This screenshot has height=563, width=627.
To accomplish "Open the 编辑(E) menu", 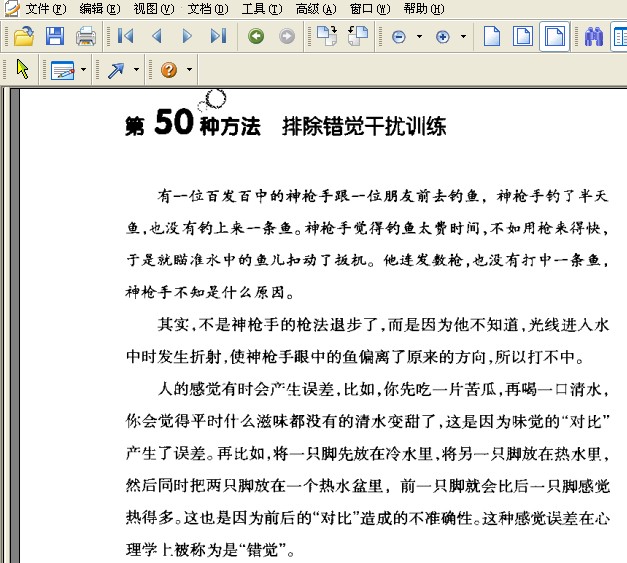I will [x=100, y=9].
